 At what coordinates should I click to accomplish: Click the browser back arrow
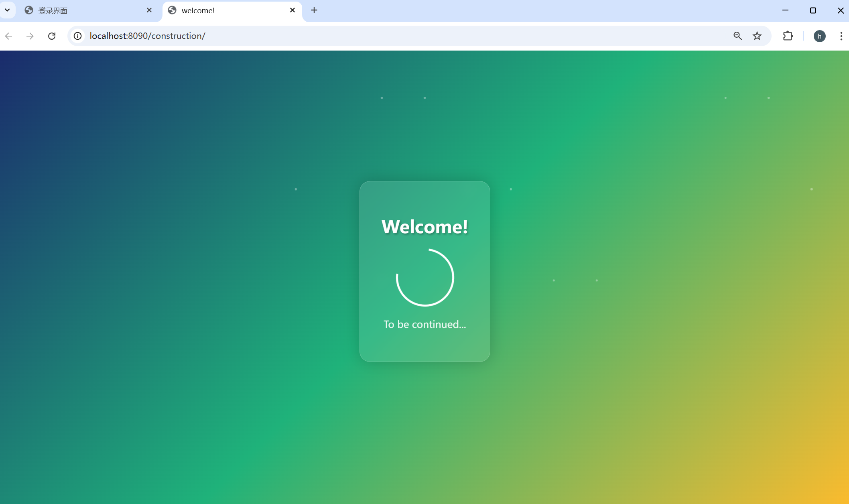(9, 36)
